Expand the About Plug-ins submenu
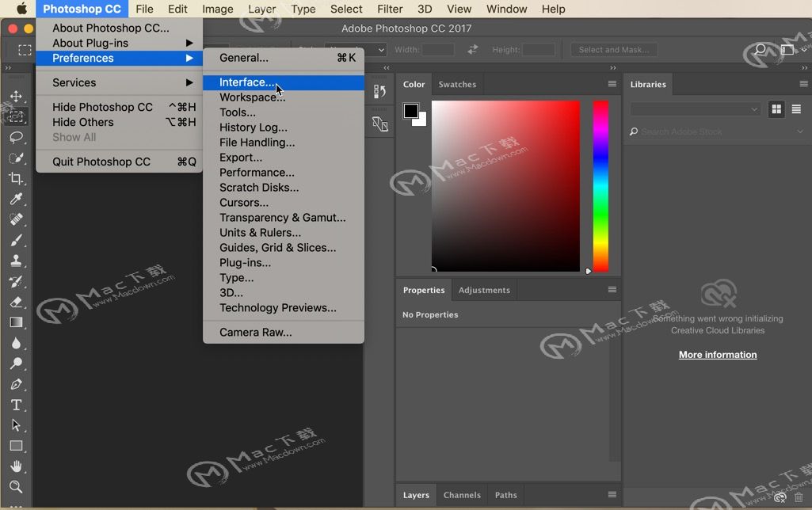 coord(119,43)
